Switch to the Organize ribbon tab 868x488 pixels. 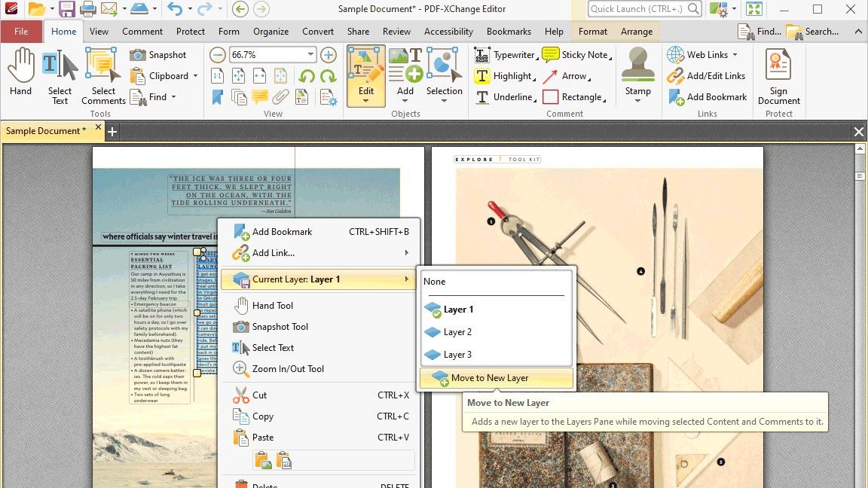coord(270,32)
